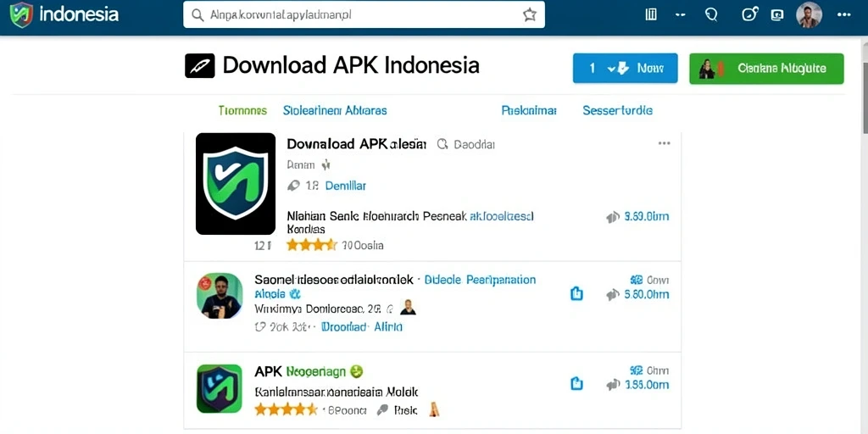Click the circular target icon in header
Image resolution: width=868 pixels, height=434 pixels.
[749, 15]
